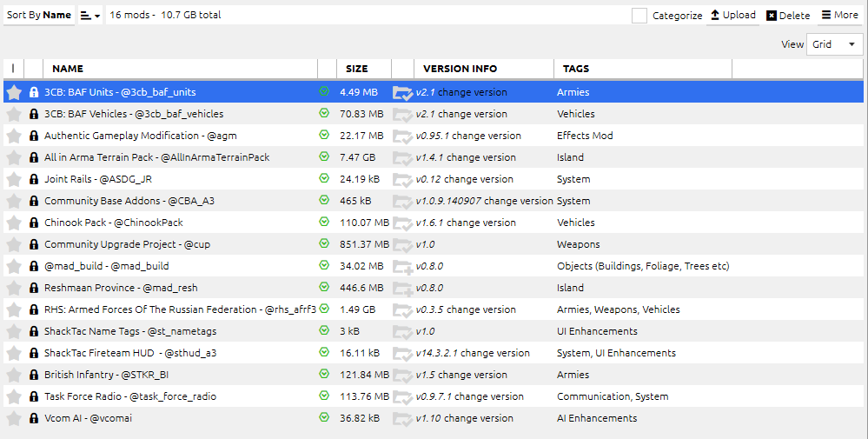Click green status icon for Reshmaan Province
The width and height of the screenshot is (868, 439).
pyautogui.click(x=324, y=287)
